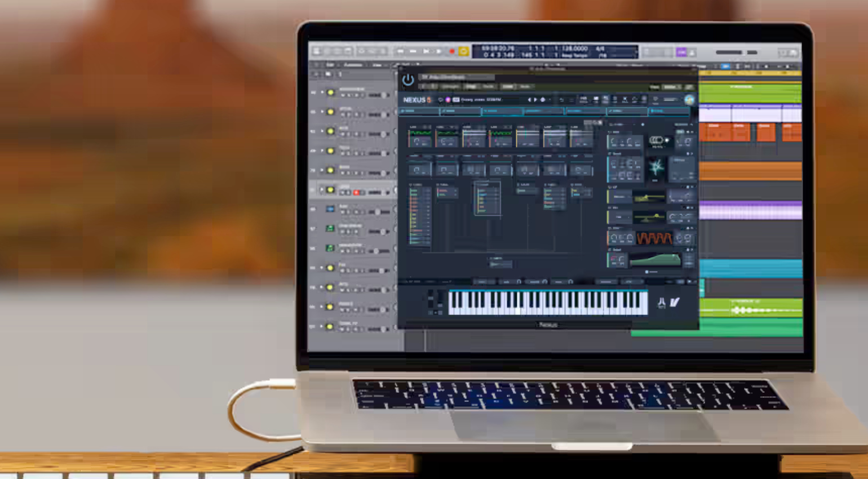Toggle power on the topmost track
Viewport: 868px width, 479px height.
tap(330, 92)
